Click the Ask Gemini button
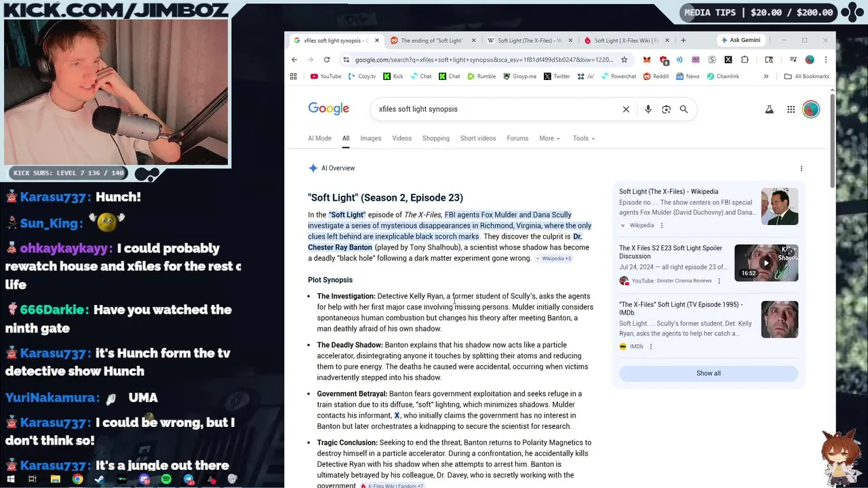The width and height of the screenshot is (868, 488). [741, 41]
